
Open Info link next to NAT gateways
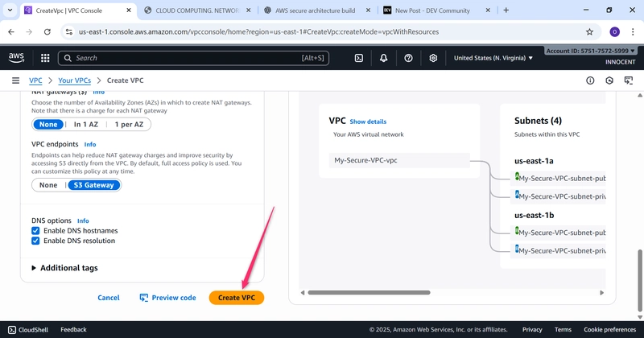98,93
